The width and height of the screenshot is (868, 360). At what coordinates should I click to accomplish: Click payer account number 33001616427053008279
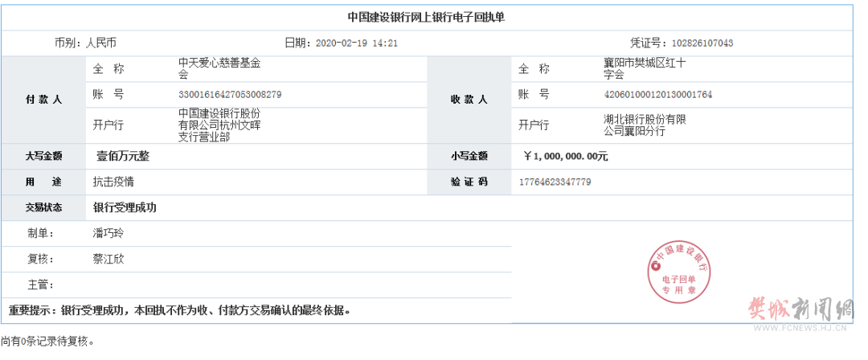(230, 95)
